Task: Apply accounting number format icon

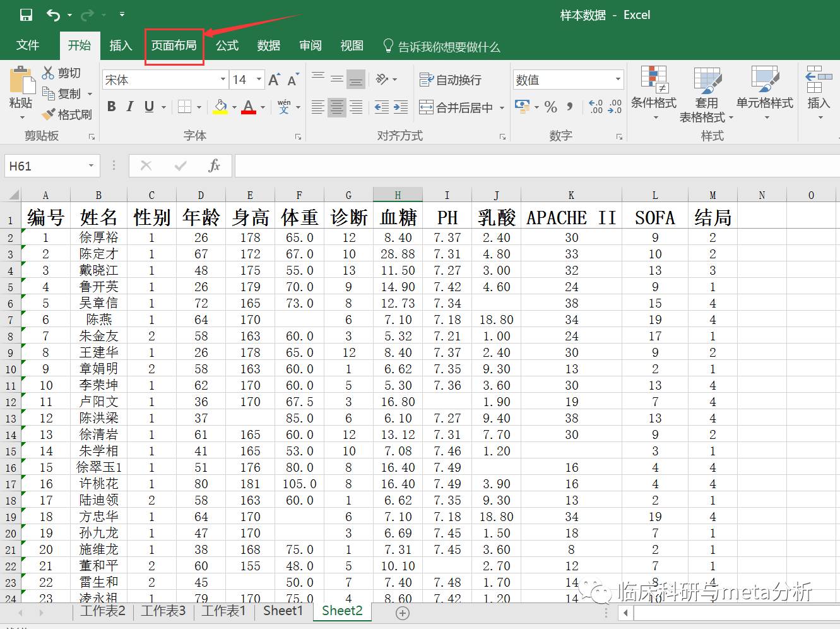Action: coord(523,106)
